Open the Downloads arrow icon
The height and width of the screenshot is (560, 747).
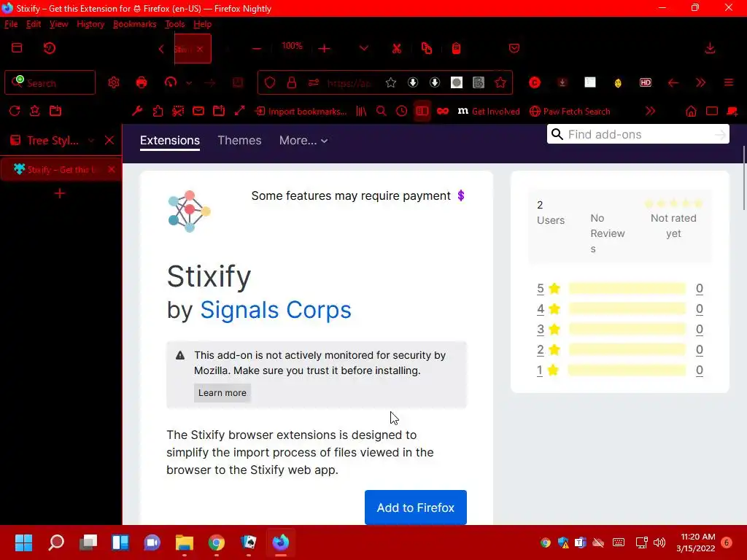tap(710, 49)
